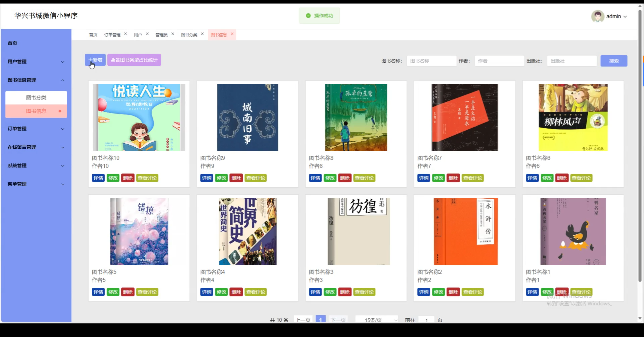
Task: Close the 管理员 tab
Action: tap(173, 34)
